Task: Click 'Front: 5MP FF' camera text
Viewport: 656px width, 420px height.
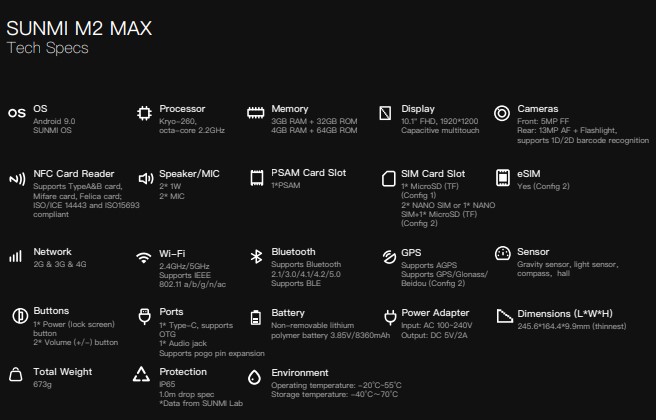Action: point(543,121)
